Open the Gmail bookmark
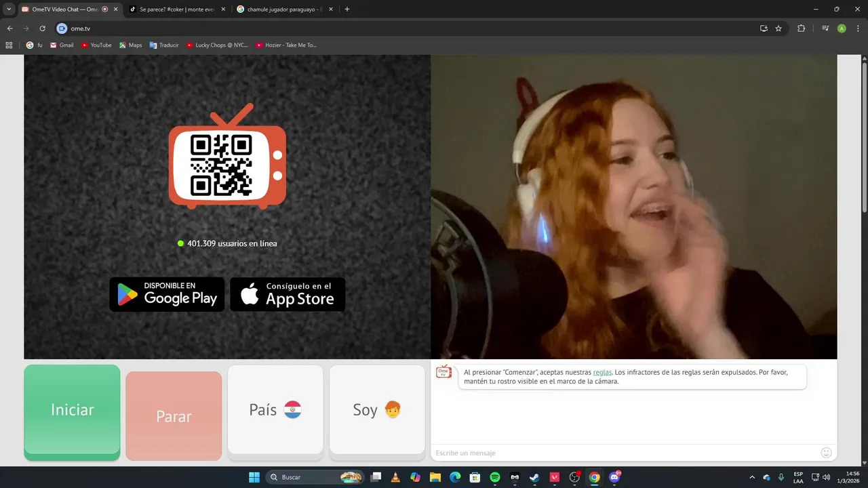 coord(62,45)
